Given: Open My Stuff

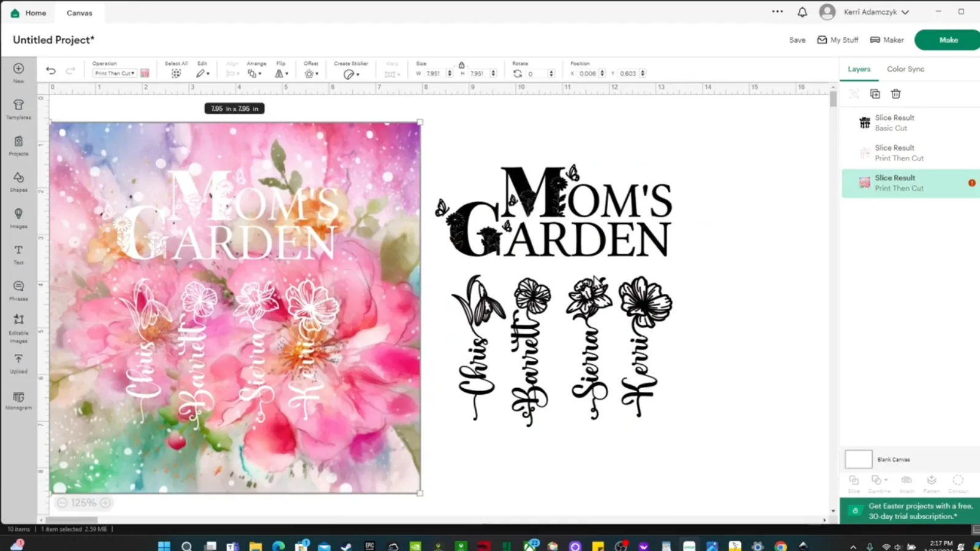Looking at the screenshot, I should 838,40.
